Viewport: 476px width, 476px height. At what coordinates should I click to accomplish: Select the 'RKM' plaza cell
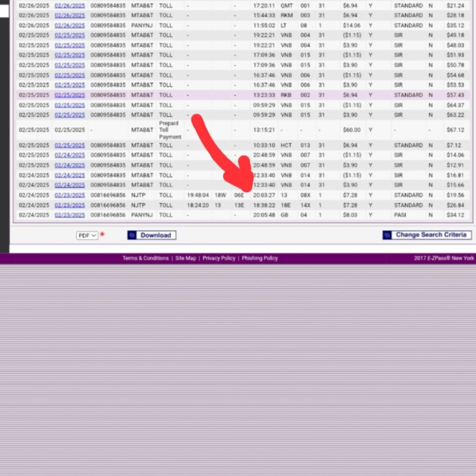pos(286,15)
